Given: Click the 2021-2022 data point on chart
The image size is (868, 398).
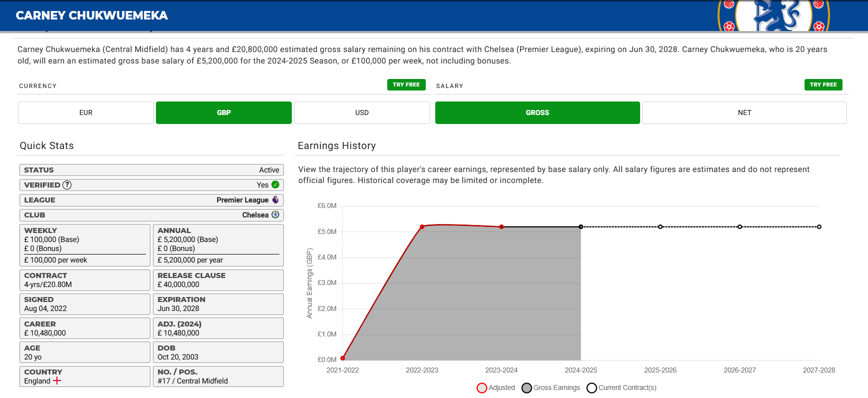Looking at the screenshot, I should point(343,358).
